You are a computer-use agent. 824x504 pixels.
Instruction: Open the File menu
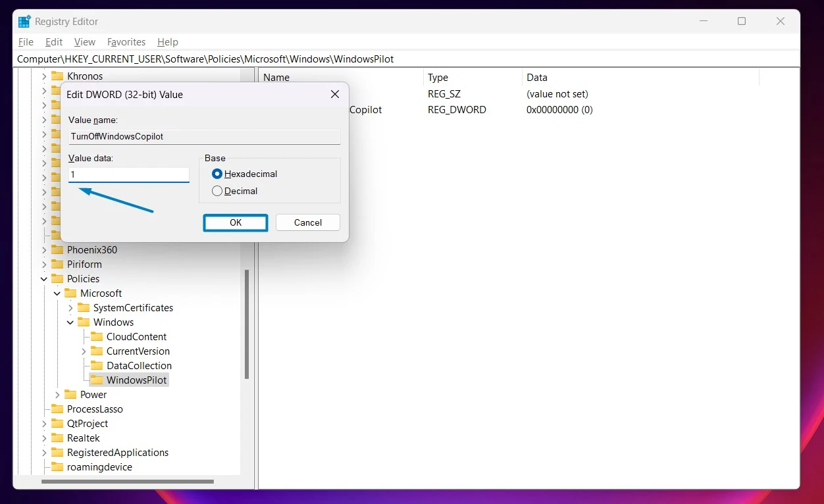(x=26, y=42)
